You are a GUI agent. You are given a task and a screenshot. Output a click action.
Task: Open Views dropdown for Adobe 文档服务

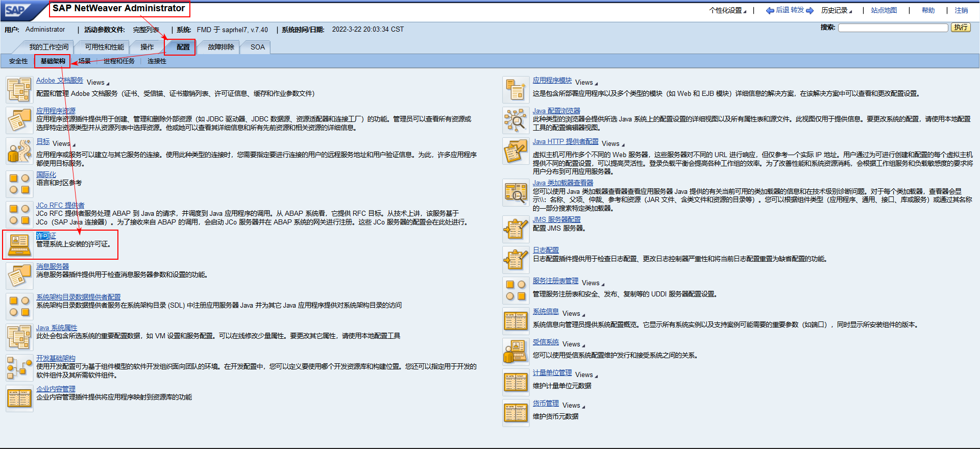coord(98,83)
